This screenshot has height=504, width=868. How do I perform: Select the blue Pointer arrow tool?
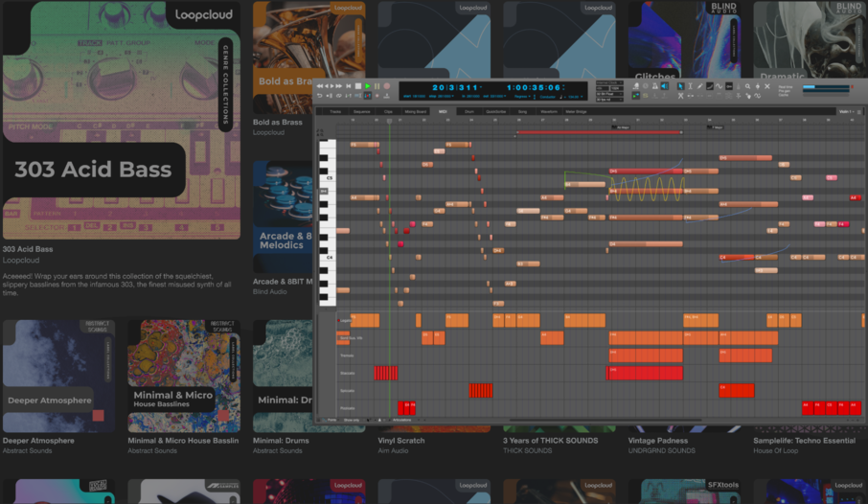tap(681, 86)
